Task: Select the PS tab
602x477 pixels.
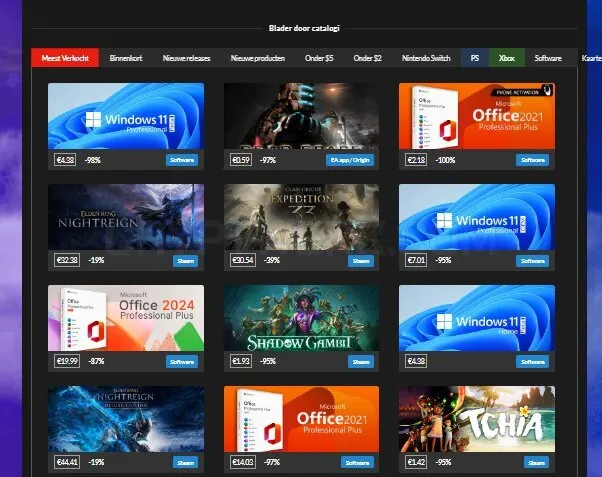Action: 475,58
